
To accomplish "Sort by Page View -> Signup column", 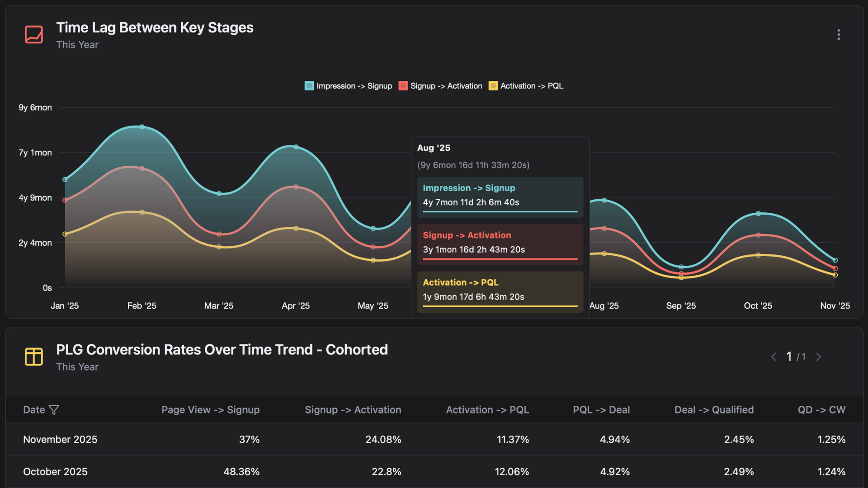I will (x=210, y=410).
